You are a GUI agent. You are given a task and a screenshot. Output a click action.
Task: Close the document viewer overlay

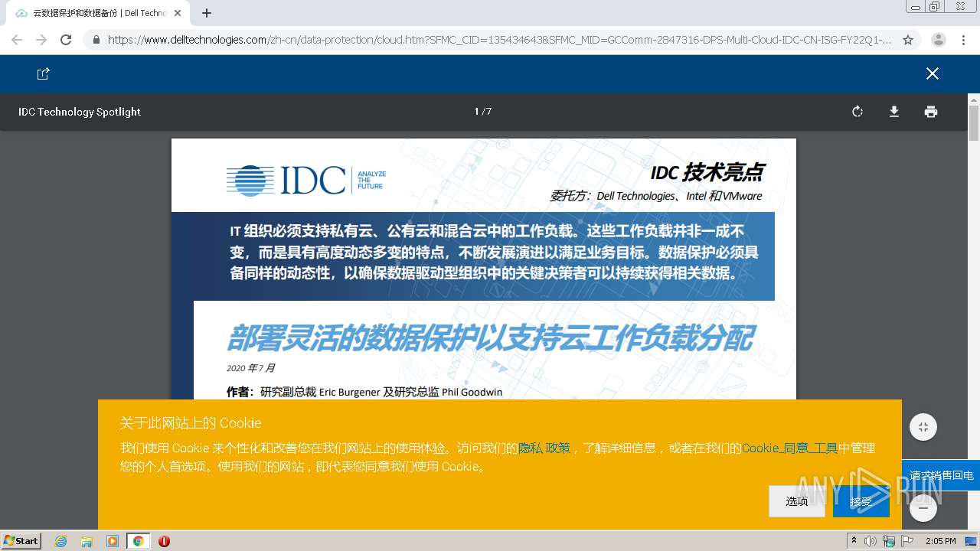[932, 73]
